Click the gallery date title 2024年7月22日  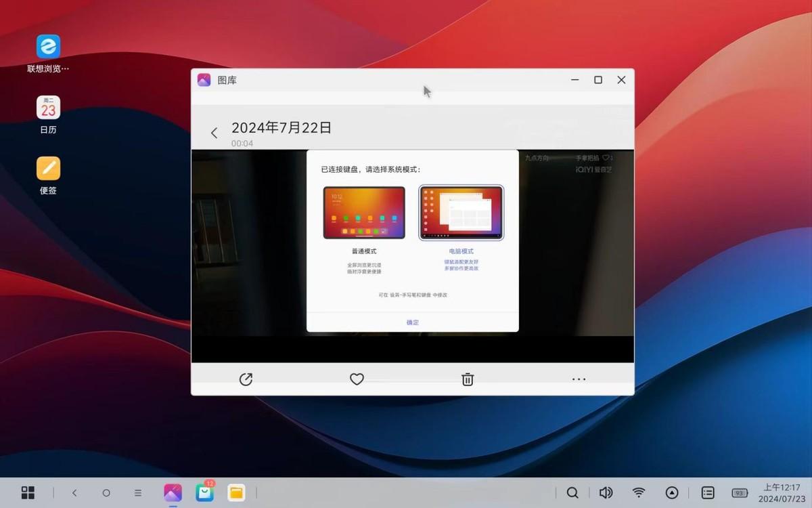pos(281,128)
